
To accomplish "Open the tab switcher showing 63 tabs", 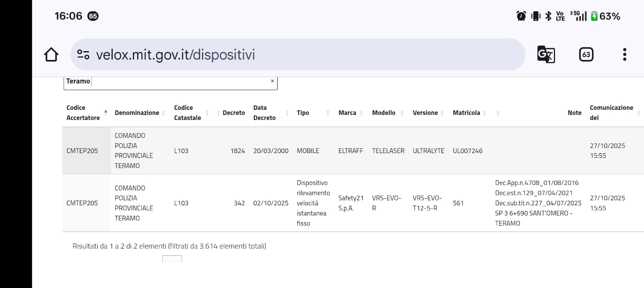I will [x=586, y=54].
